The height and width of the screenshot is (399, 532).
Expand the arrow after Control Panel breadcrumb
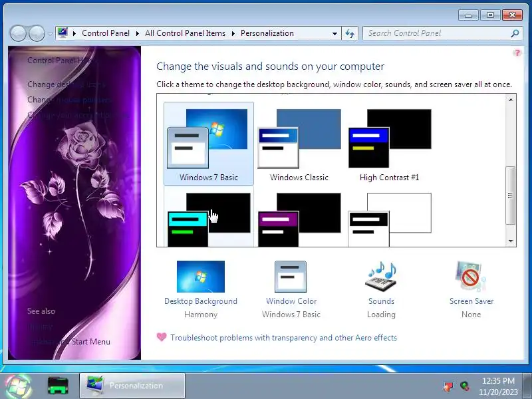pyautogui.click(x=137, y=33)
